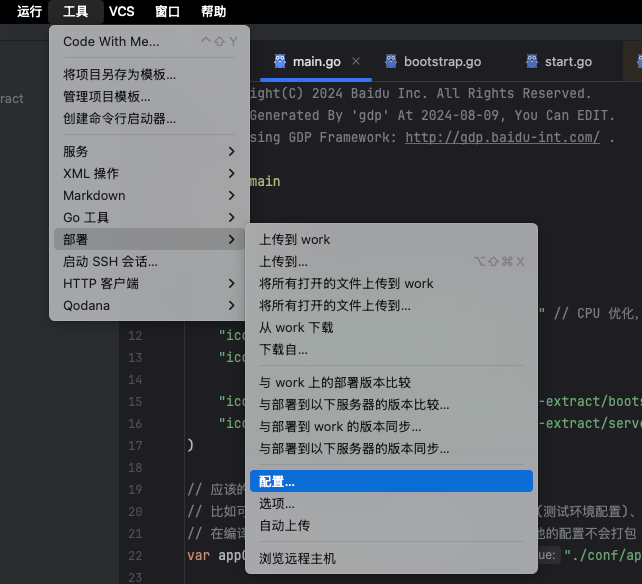
Task: Click XML 操作 menu item label
Action: click(91, 174)
